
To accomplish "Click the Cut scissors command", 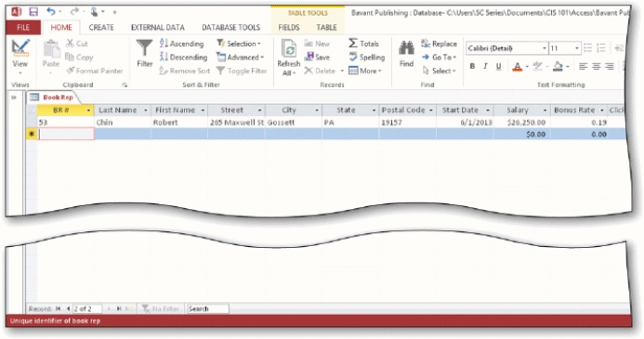I will click(x=77, y=44).
